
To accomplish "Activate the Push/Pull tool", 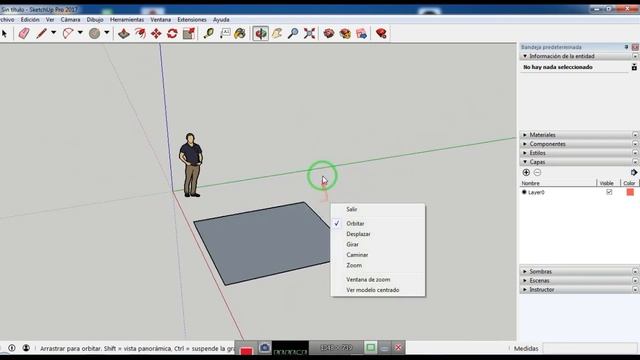I will click(124, 33).
